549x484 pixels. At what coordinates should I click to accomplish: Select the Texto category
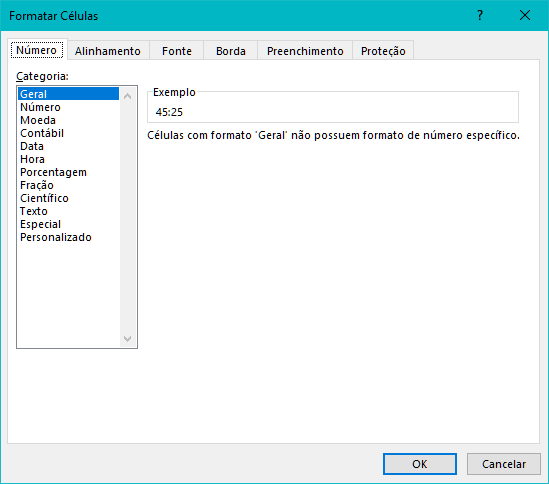pos(34,211)
